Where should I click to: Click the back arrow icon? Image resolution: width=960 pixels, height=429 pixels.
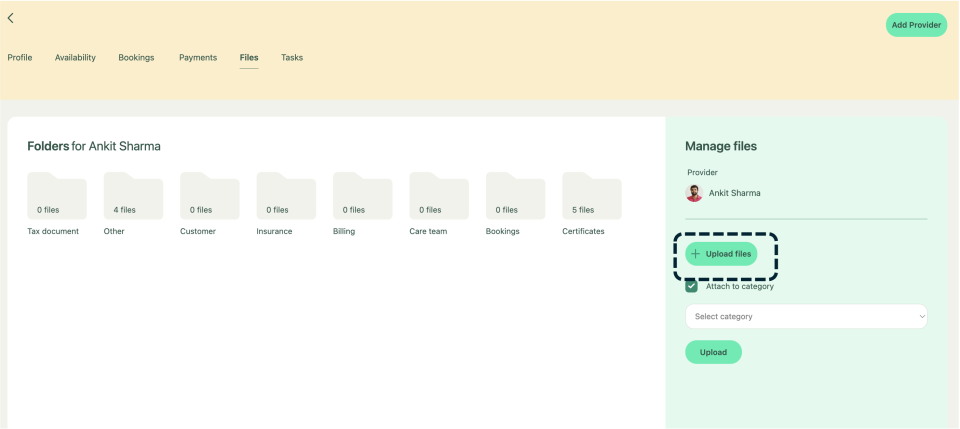pos(11,18)
